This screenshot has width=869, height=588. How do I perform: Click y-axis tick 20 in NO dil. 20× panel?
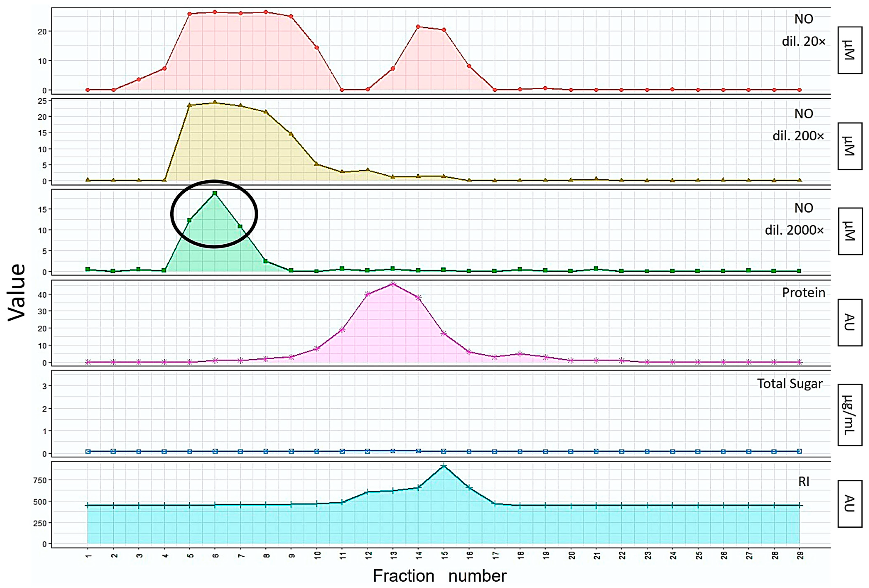click(x=42, y=31)
